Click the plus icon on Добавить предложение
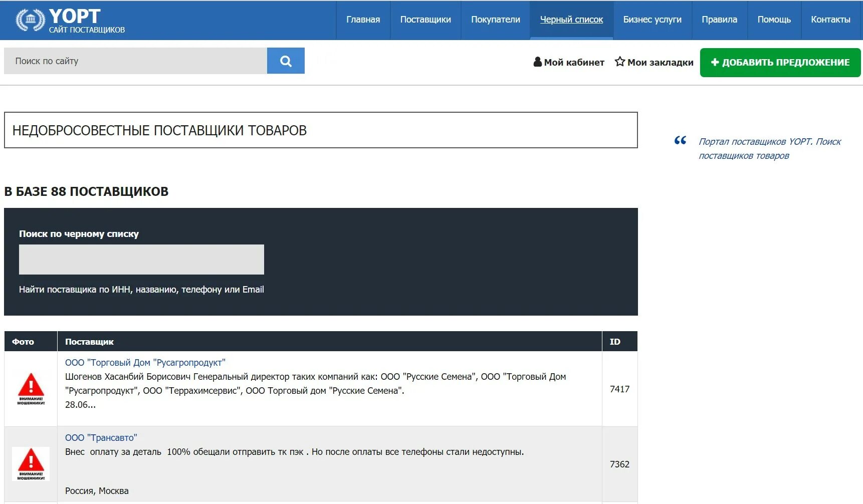This screenshot has height=504, width=863. pos(714,62)
